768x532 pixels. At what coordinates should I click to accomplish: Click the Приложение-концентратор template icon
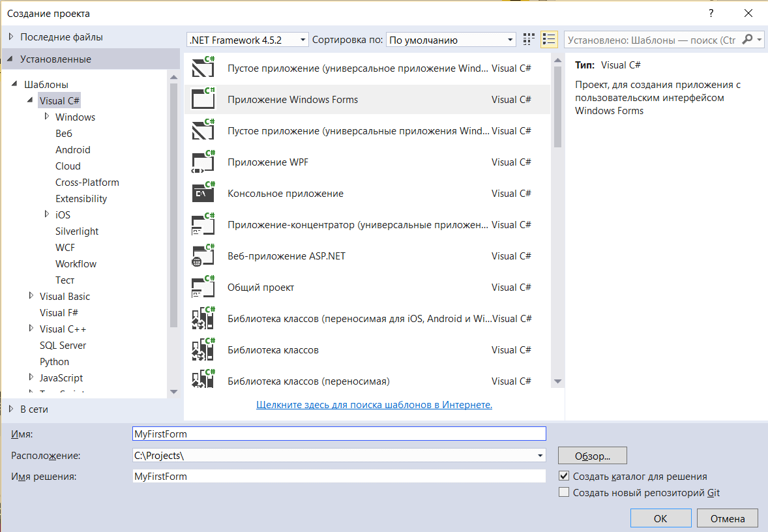(x=203, y=224)
